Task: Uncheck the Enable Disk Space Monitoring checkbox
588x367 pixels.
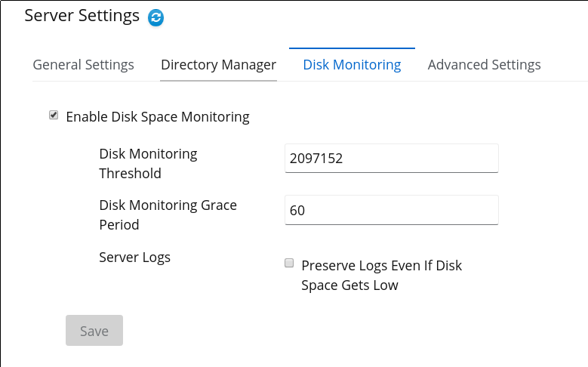Action: pos(54,115)
